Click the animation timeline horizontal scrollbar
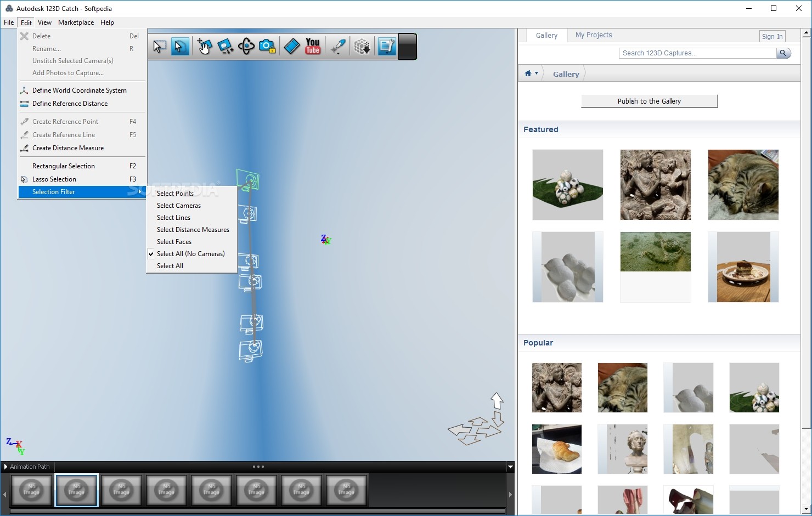812x516 pixels. pyautogui.click(x=257, y=511)
